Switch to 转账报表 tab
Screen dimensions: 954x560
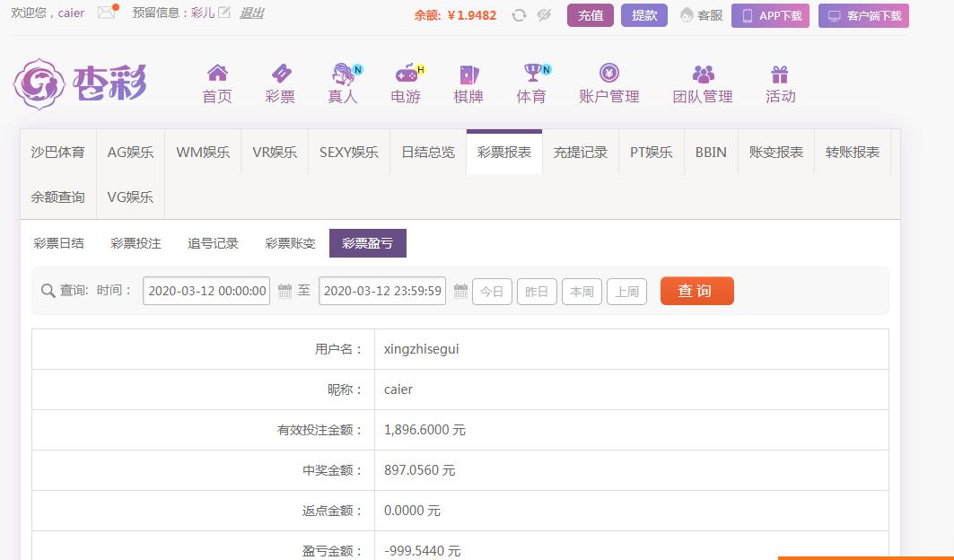(x=853, y=153)
